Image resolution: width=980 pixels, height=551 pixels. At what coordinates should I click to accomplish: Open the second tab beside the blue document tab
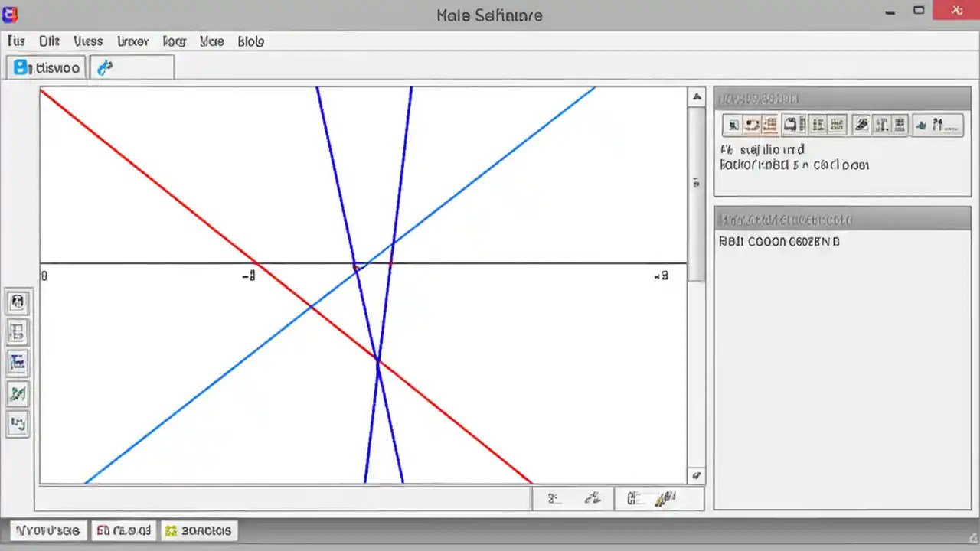(105, 67)
